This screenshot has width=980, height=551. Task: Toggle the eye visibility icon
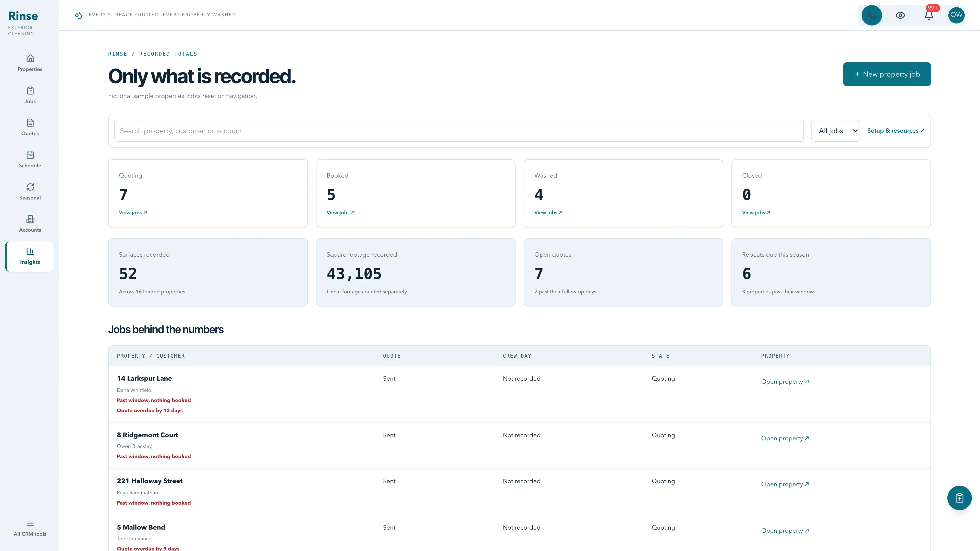point(900,15)
